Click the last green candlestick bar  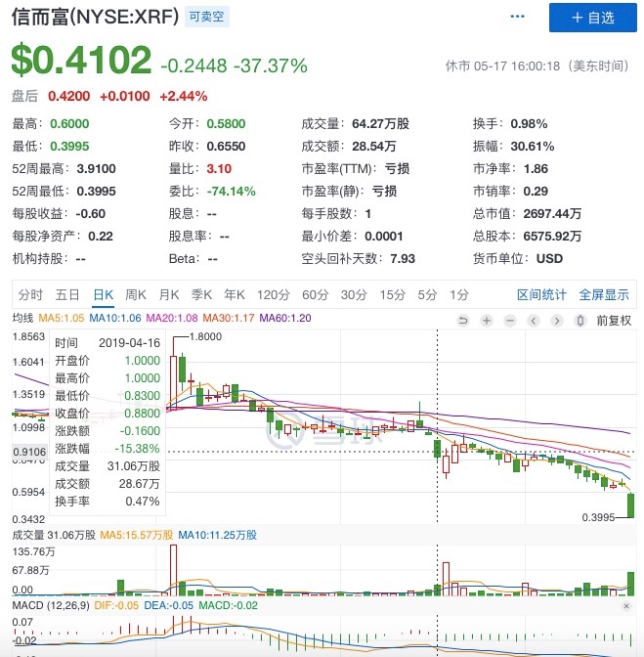pyautogui.click(x=630, y=505)
